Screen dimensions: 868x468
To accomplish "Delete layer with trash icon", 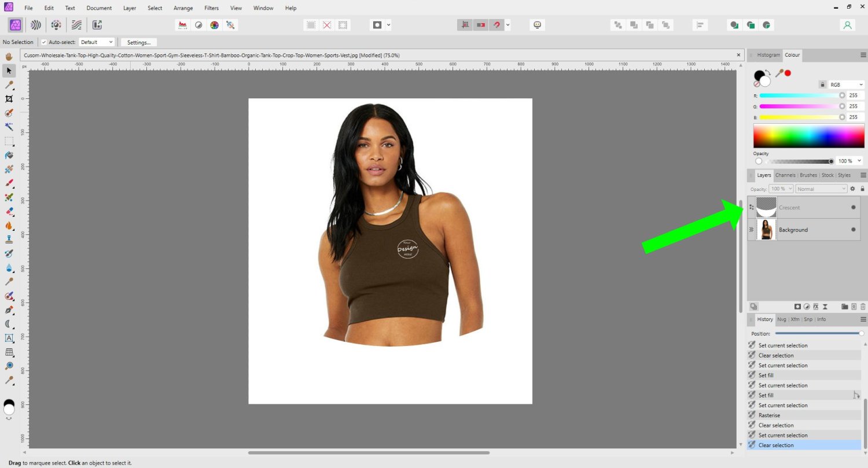I will [x=863, y=307].
